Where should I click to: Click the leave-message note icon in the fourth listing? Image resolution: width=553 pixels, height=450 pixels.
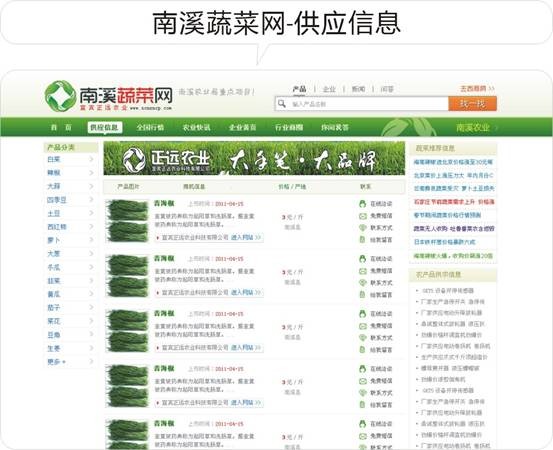click(x=362, y=405)
